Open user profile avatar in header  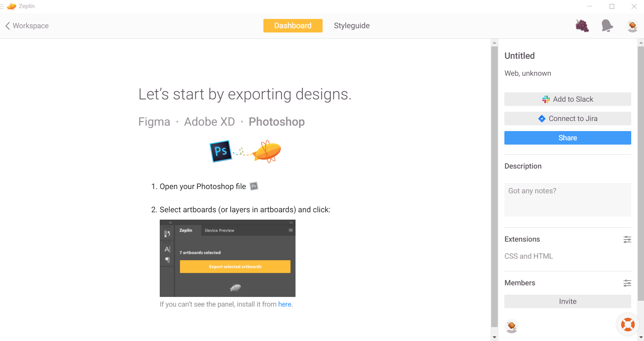coord(632,26)
